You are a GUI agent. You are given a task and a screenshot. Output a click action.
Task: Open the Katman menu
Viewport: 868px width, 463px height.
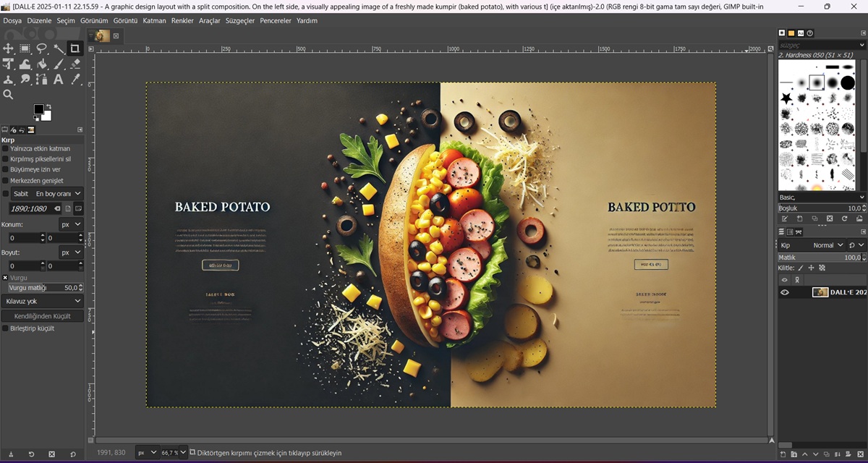[x=154, y=21]
